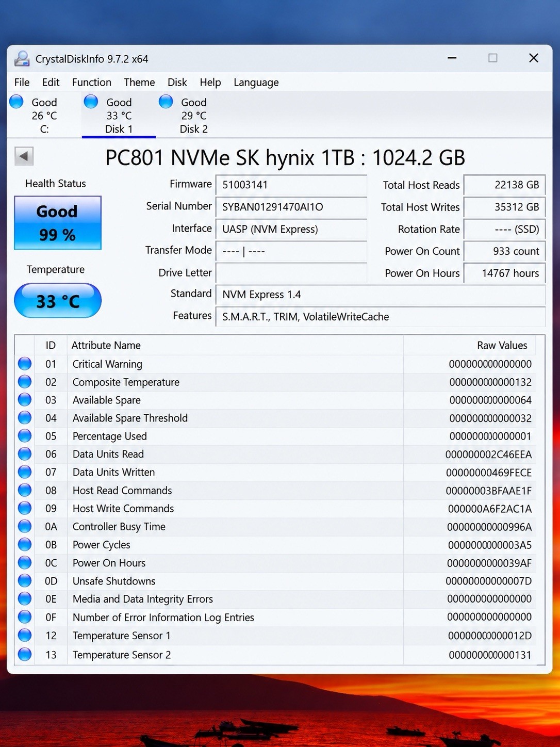Click raw value 00000003BFAAE1F

[488, 491]
